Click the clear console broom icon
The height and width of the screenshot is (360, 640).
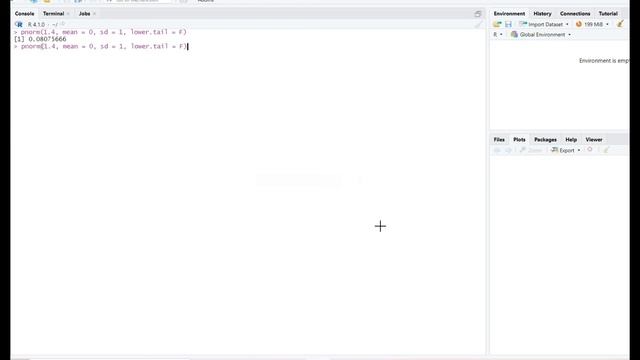pos(478,24)
